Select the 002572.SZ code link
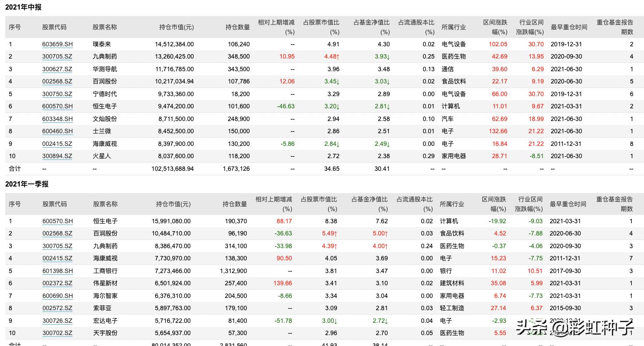The height and width of the screenshot is (346, 644). click(57, 308)
